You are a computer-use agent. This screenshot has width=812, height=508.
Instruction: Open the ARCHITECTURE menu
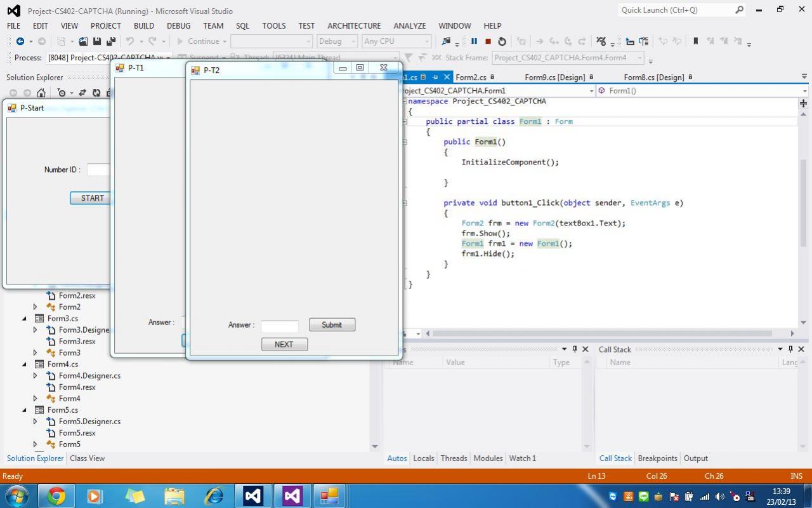click(354, 26)
